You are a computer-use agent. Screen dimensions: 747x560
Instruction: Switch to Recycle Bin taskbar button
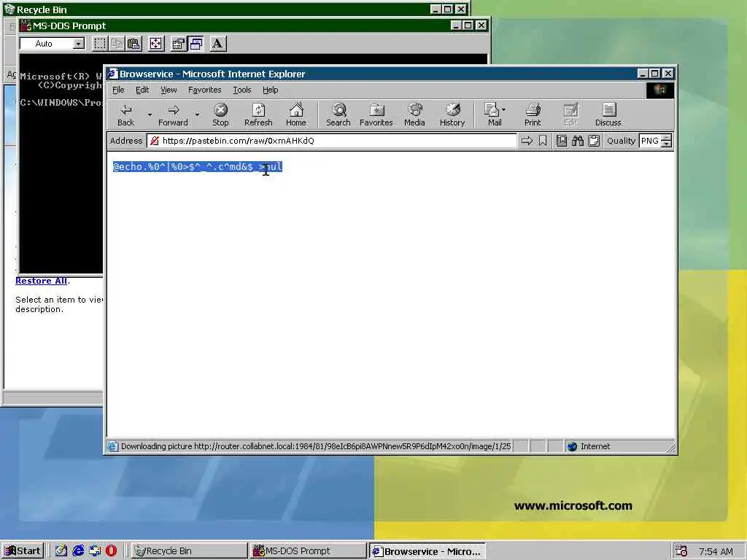[189, 551]
